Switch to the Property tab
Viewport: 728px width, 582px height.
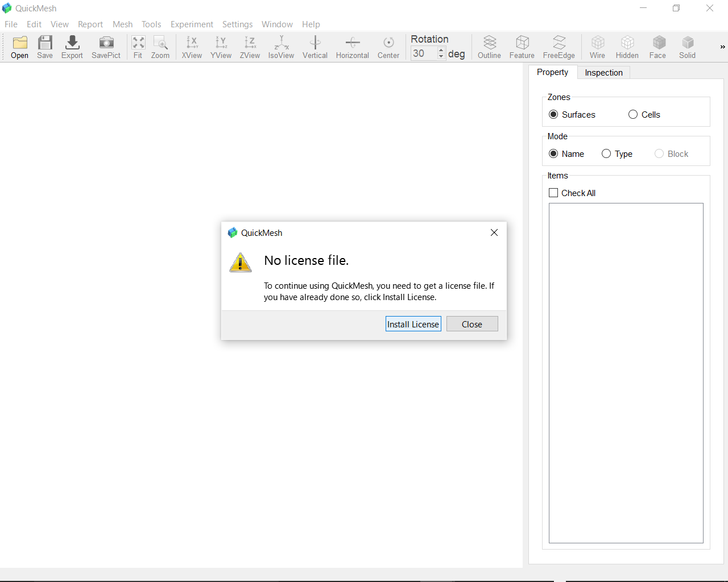[x=553, y=72]
